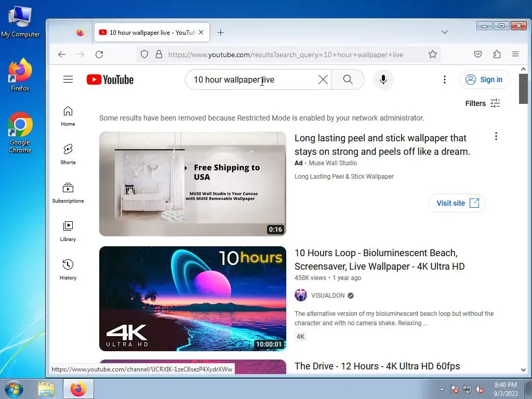The image size is (532, 399).
Task: Click the magnifier search button
Action: pos(348,79)
